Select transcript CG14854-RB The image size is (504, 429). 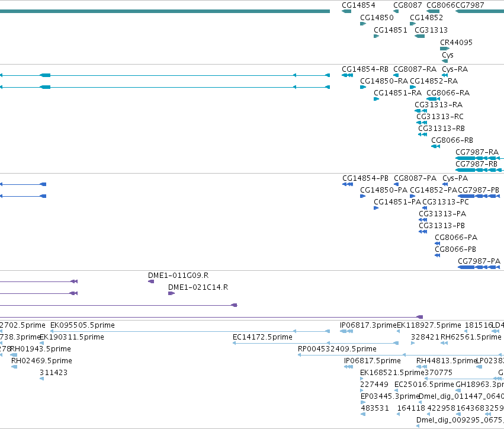(x=365, y=69)
